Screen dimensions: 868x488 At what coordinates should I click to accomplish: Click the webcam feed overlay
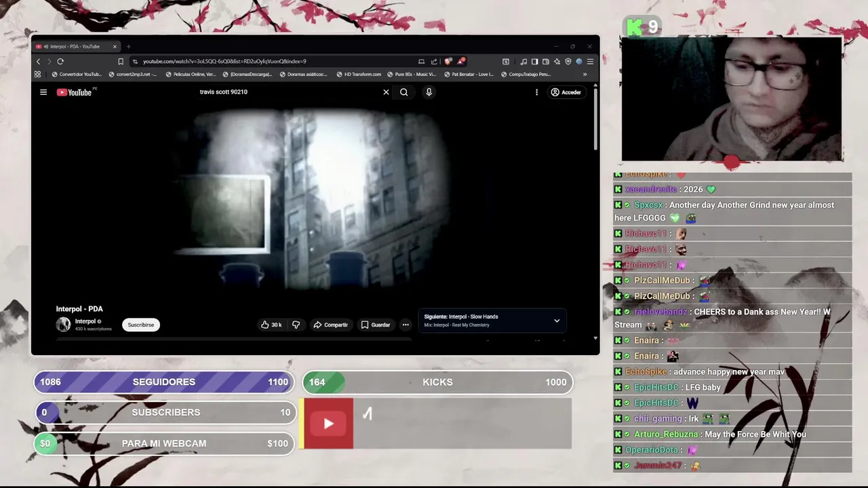(x=732, y=98)
